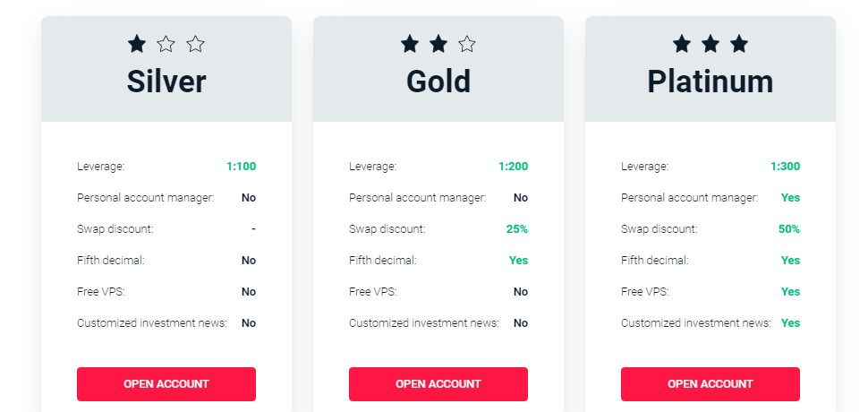Click the first star on Platinum card
Screen dimensions: 868x412
pos(682,44)
